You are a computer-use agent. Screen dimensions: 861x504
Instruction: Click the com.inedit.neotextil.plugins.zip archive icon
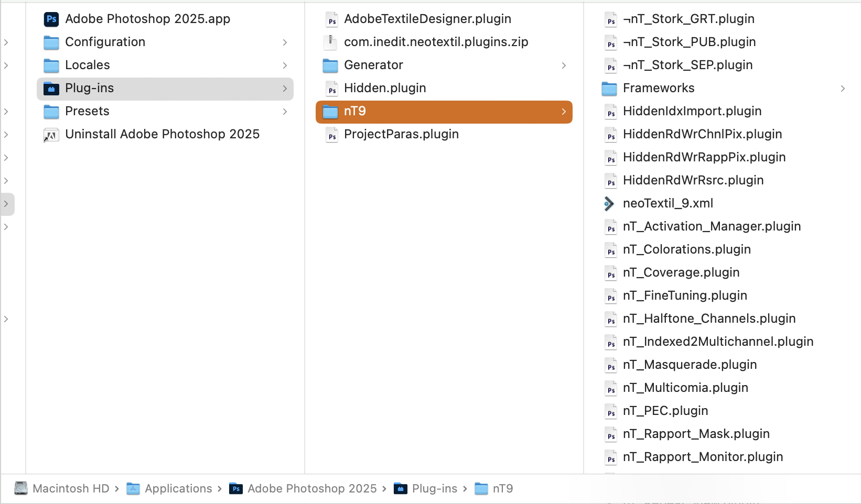pos(330,42)
